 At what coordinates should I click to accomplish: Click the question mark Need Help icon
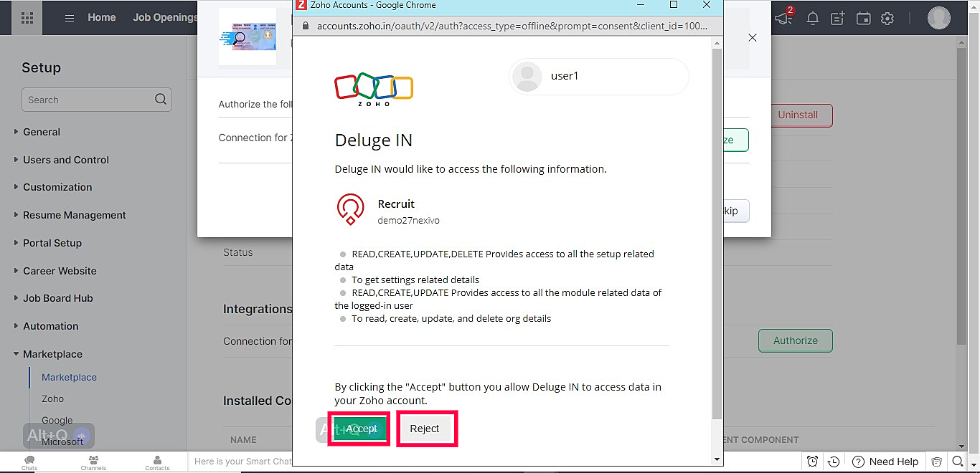[858, 462]
